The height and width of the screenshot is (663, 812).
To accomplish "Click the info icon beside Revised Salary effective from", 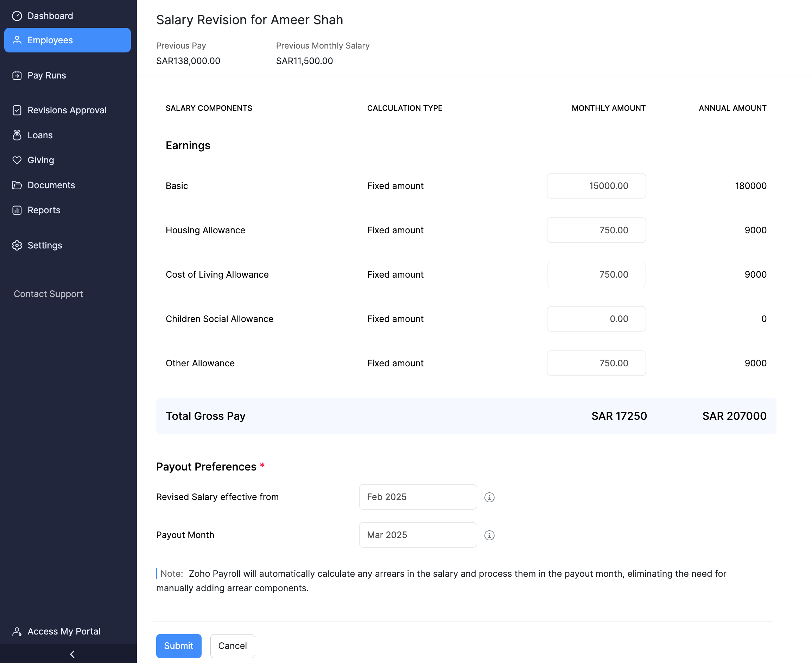I will click(489, 497).
